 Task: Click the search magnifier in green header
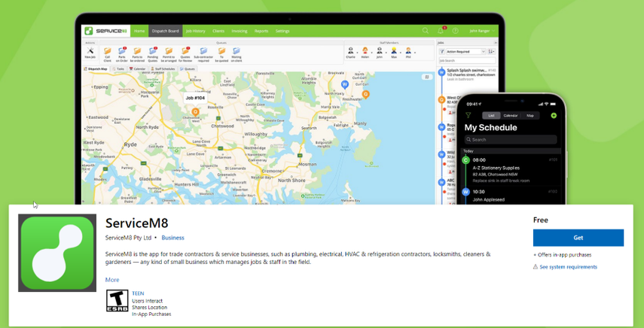pyautogui.click(x=426, y=31)
